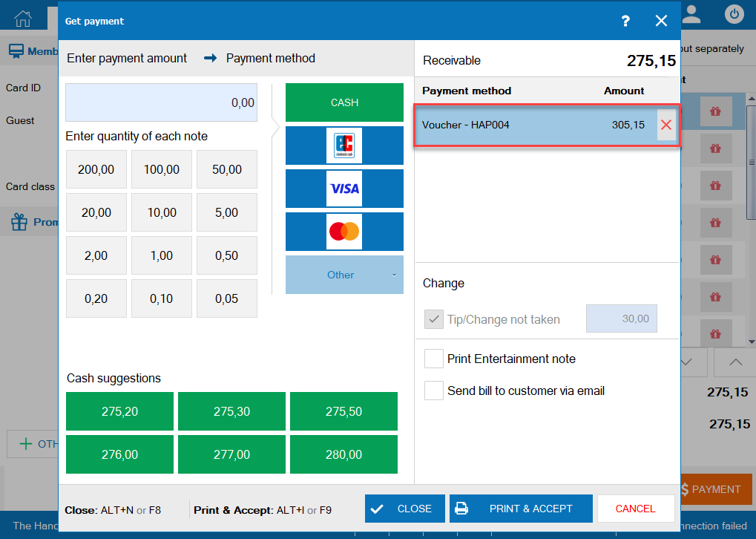Add a 100,00 note
This screenshot has width=756, height=539.
pyautogui.click(x=162, y=169)
